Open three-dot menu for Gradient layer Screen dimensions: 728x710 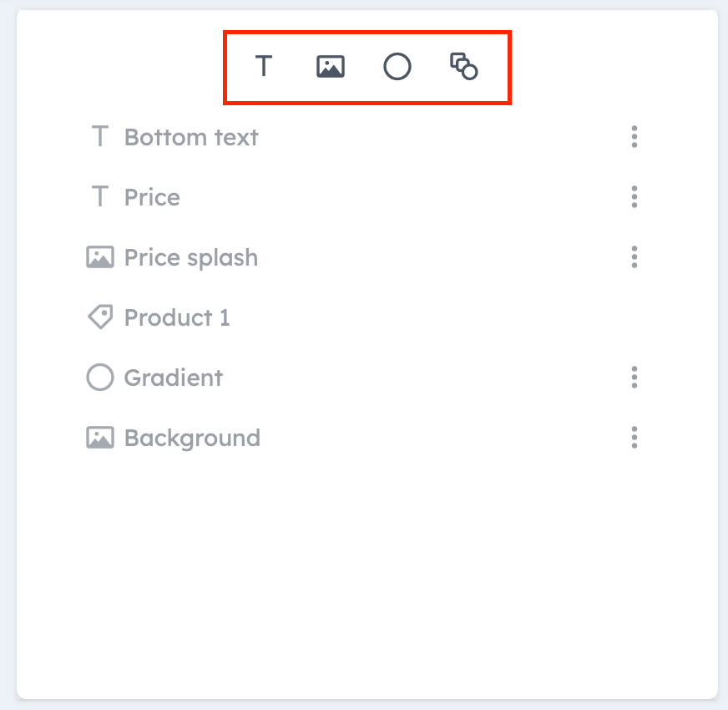point(634,377)
